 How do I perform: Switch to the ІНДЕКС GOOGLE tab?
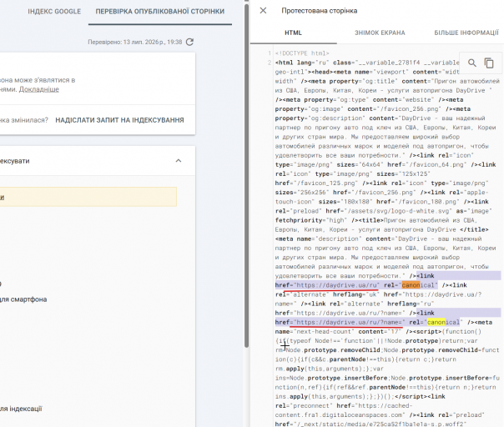(x=54, y=12)
